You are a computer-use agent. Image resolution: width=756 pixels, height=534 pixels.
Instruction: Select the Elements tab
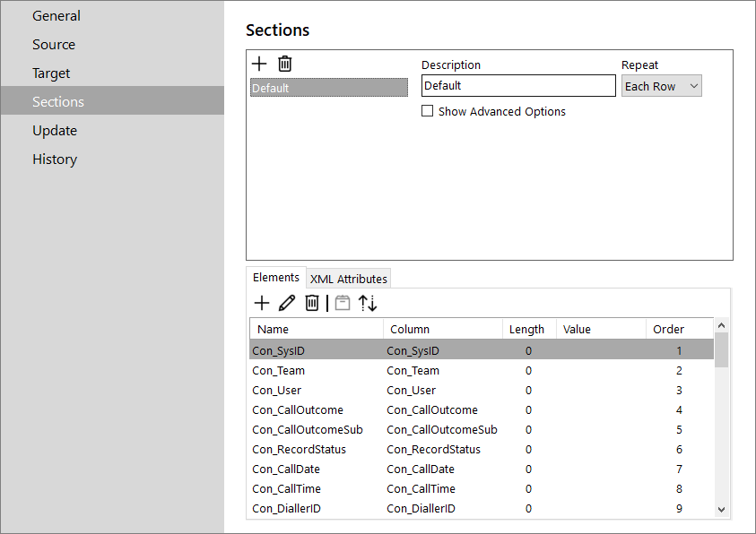coord(276,278)
